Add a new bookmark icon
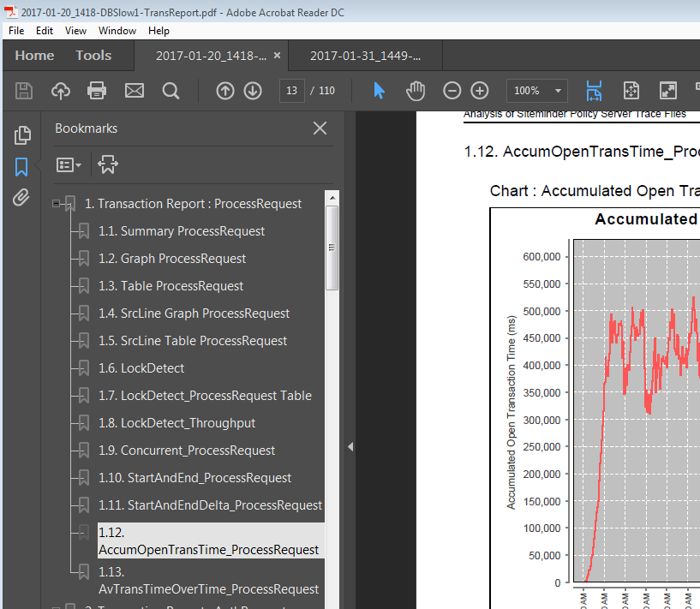700x609 pixels. (108, 164)
